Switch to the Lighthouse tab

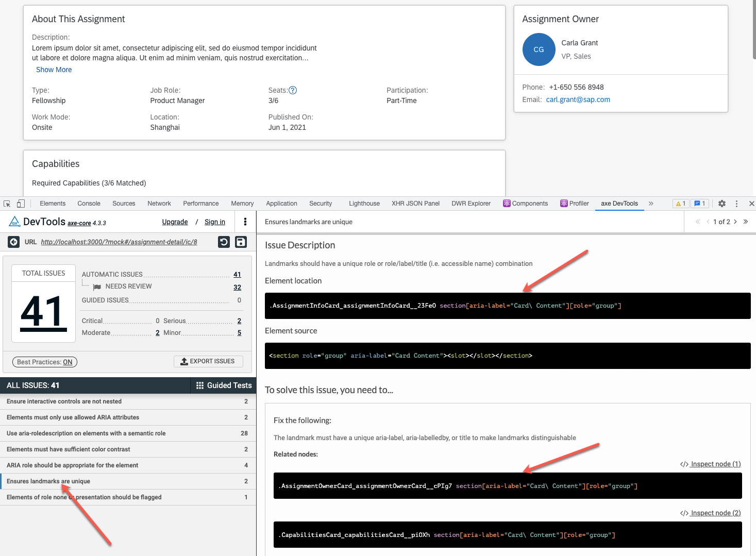[x=364, y=203]
